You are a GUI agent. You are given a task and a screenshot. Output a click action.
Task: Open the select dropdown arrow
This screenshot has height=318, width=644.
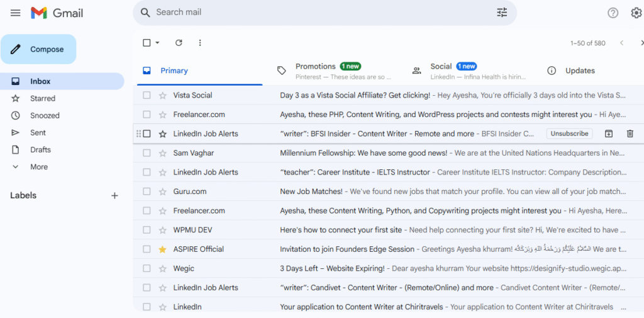coord(157,43)
